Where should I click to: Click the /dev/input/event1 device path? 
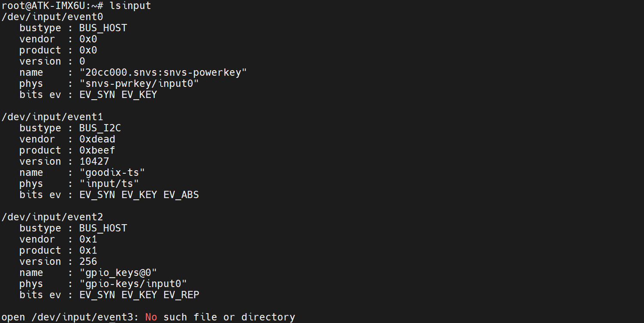[x=53, y=117]
